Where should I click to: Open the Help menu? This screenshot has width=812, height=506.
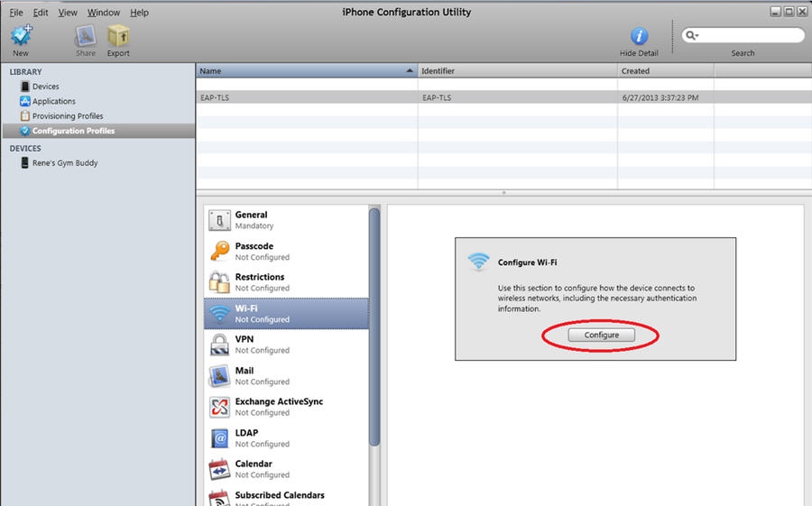click(x=139, y=13)
